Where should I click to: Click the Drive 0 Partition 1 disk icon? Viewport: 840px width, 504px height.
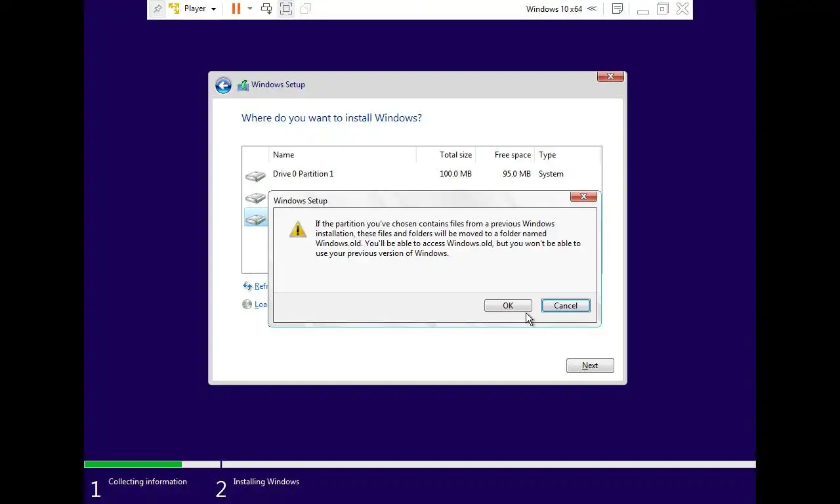click(x=255, y=175)
